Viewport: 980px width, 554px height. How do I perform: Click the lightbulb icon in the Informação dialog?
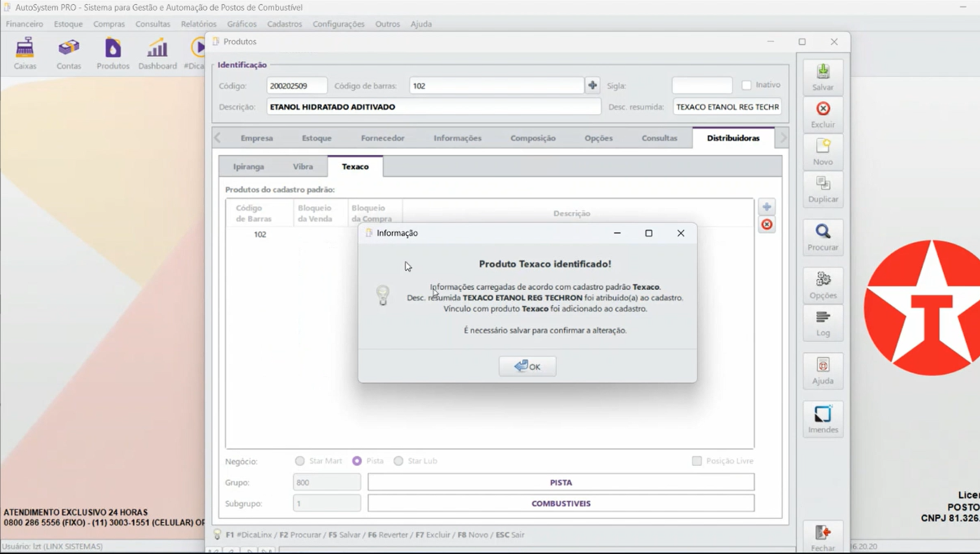pos(383,295)
